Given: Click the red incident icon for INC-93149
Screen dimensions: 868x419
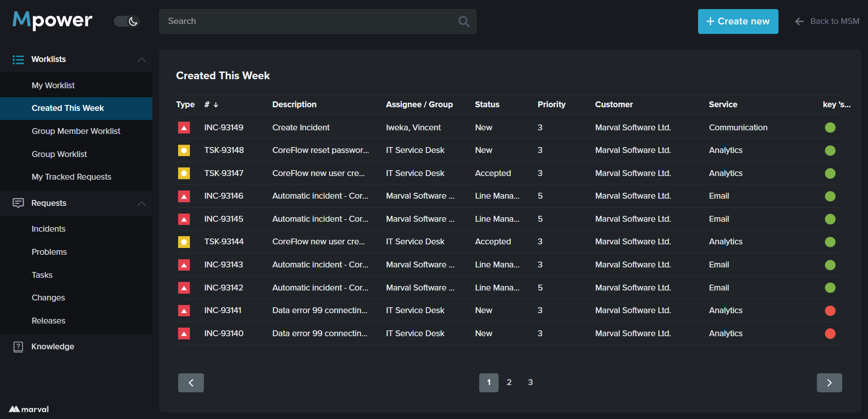Looking at the screenshot, I should (184, 128).
